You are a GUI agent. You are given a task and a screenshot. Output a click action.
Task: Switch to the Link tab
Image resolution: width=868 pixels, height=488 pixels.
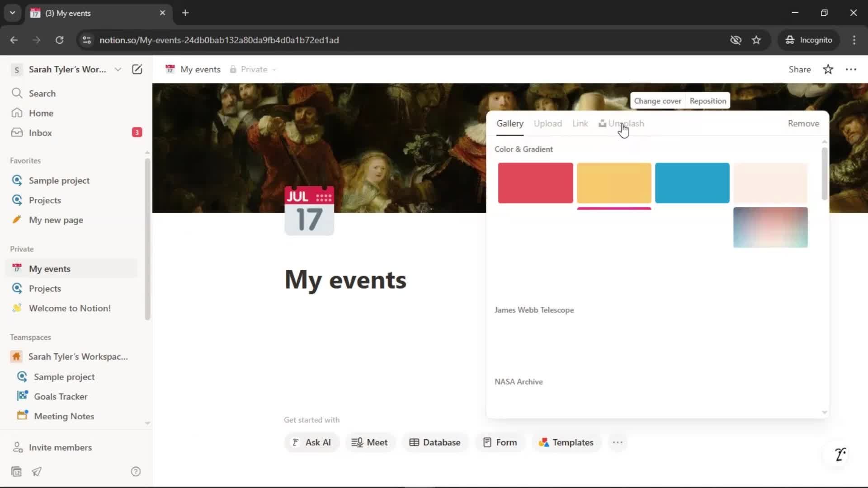pos(580,123)
